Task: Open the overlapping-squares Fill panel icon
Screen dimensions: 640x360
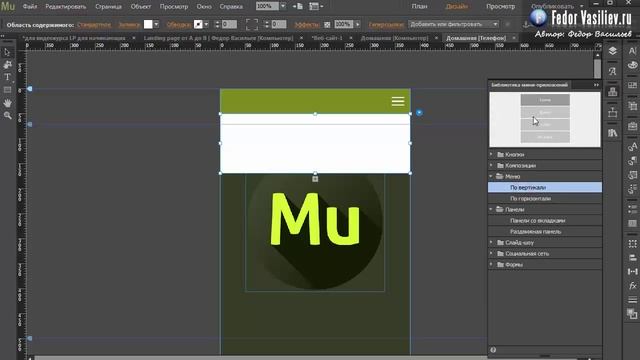Action: coord(632,314)
